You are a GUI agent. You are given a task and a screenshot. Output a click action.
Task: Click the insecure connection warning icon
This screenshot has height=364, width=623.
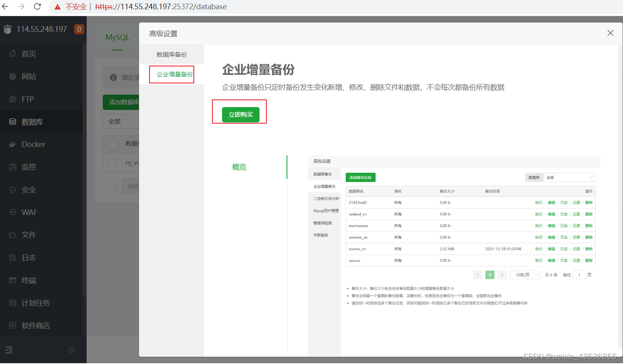pos(58,7)
